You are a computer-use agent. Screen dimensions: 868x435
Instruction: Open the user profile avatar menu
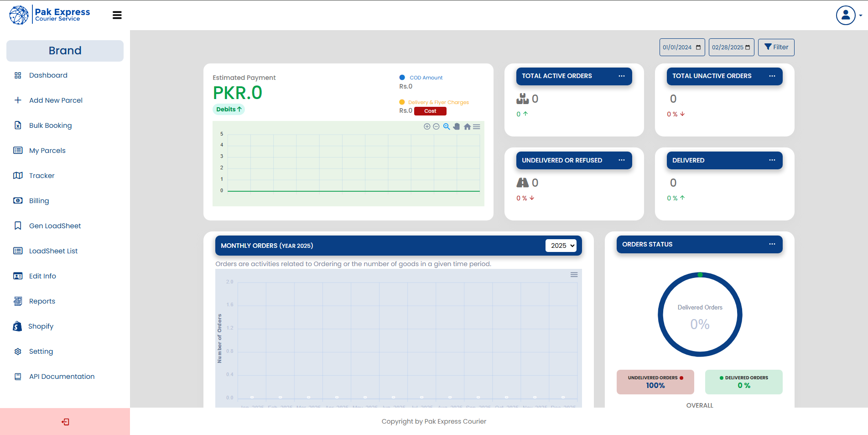tap(846, 15)
